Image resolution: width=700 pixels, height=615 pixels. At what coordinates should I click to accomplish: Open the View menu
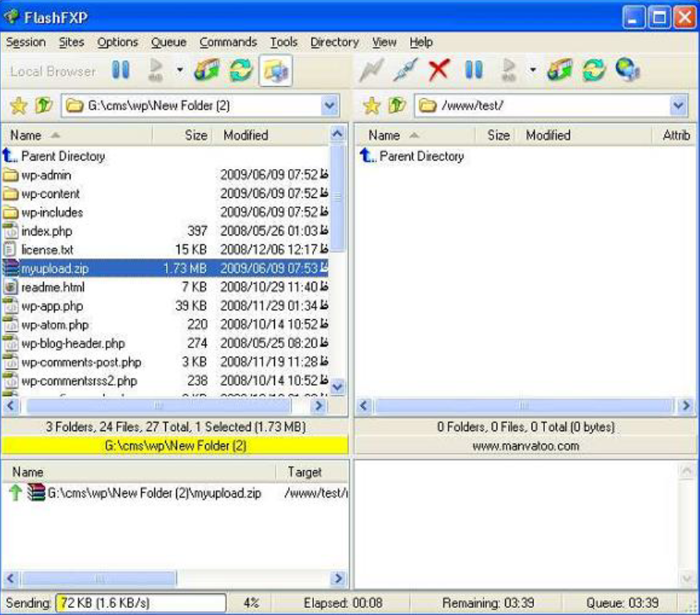384,42
